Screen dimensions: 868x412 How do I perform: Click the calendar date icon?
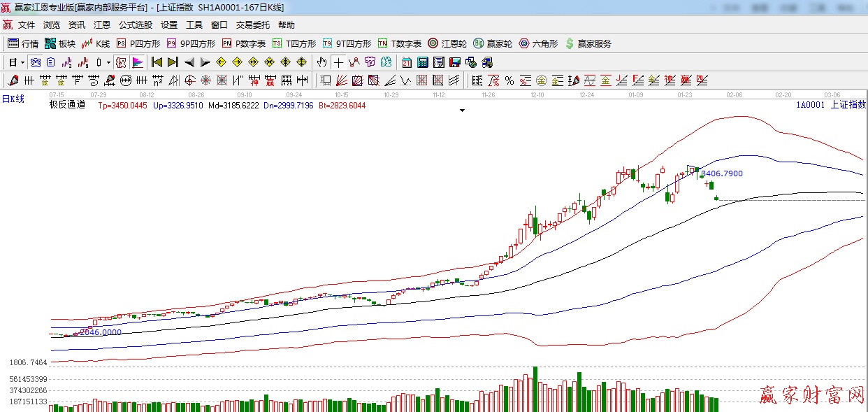click(x=406, y=62)
